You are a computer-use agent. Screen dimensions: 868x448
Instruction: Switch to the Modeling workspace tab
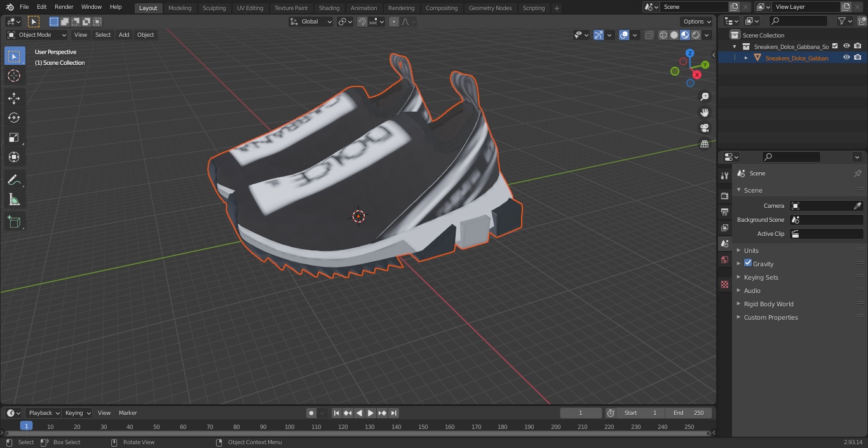pyautogui.click(x=180, y=8)
